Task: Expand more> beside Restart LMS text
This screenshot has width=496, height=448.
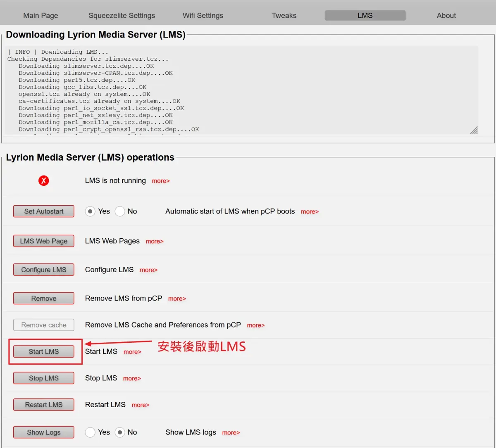Action: [x=141, y=405]
